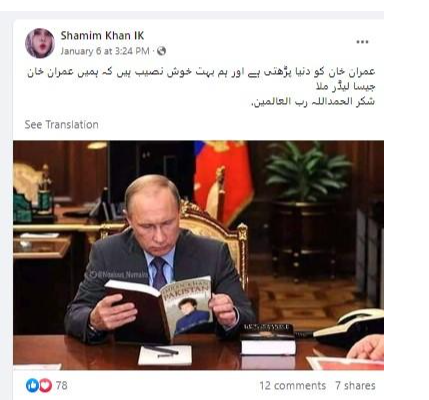Open the three-dot post options menu
The width and height of the screenshot is (429, 400).
362,42
